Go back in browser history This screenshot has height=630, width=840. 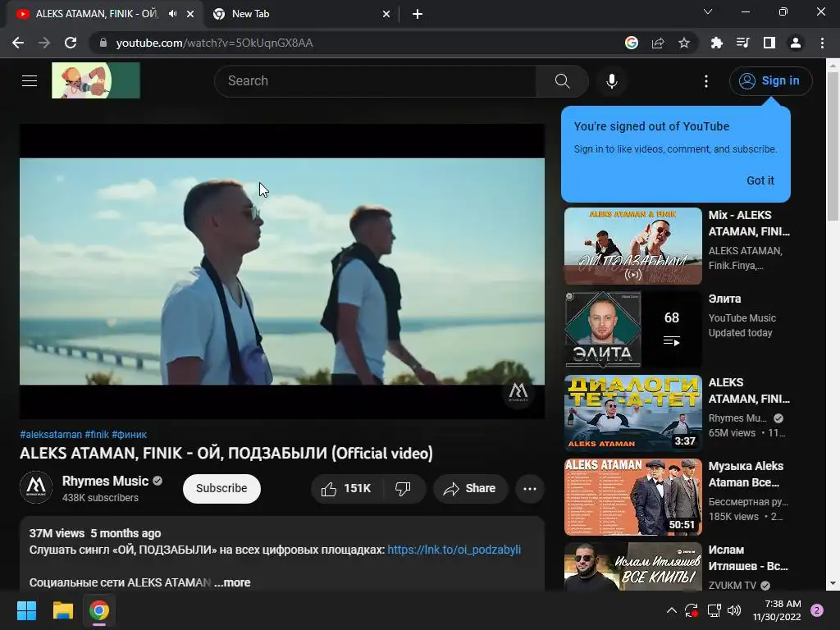point(18,43)
